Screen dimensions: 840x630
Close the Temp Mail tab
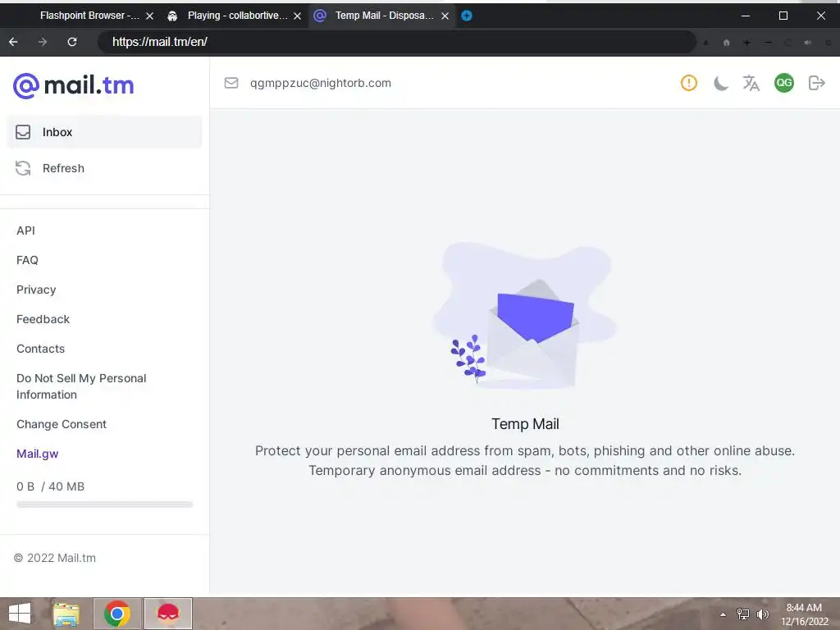tap(445, 16)
